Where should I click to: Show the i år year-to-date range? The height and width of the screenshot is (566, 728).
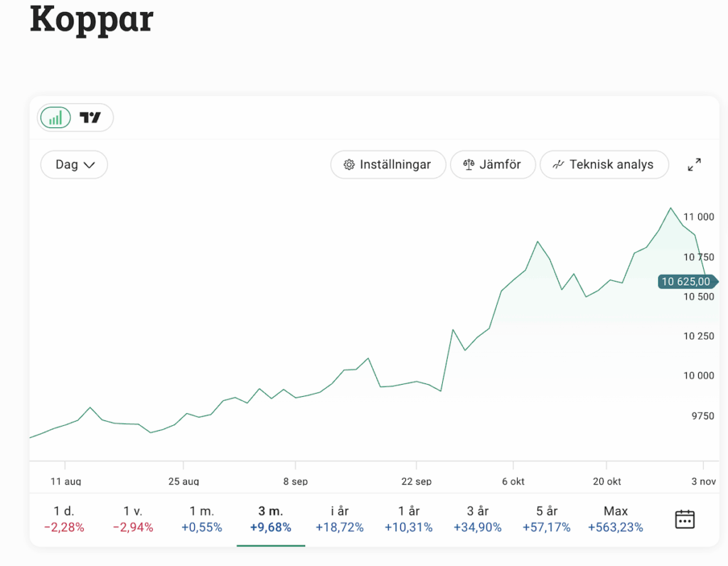pos(340,519)
